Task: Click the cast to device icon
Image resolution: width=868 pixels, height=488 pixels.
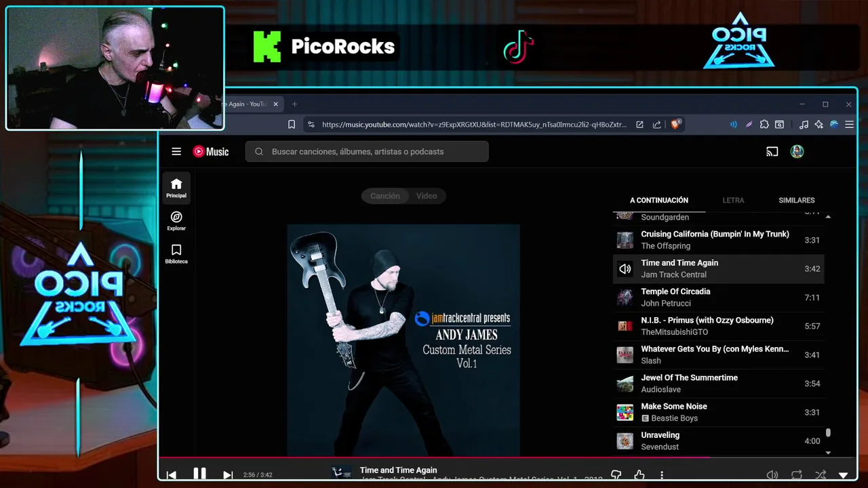Action: click(x=772, y=152)
